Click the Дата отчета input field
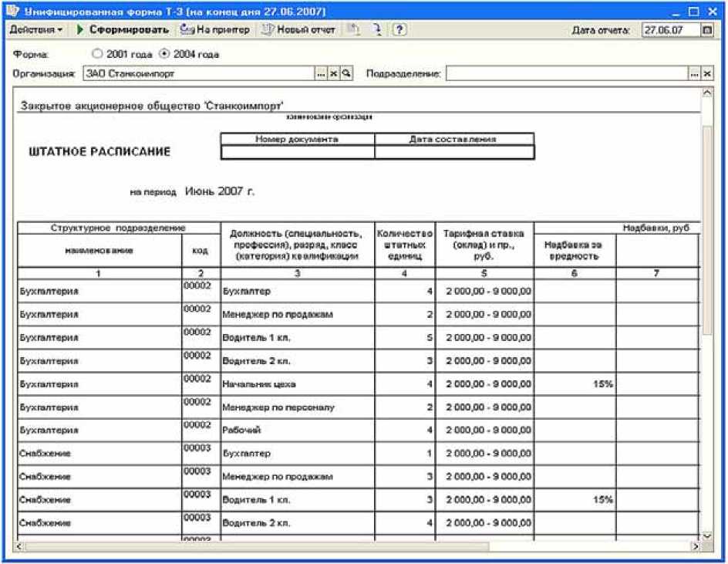The width and height of the screenshot is (728, 564). [x=669, y=30]
